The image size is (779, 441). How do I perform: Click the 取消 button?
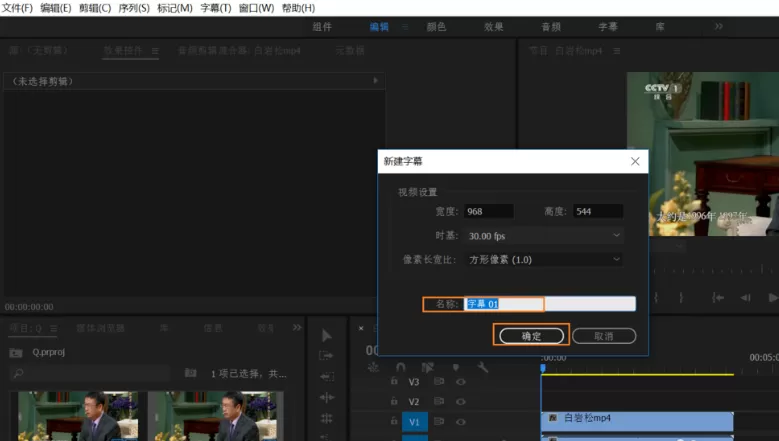pos(604,336)
